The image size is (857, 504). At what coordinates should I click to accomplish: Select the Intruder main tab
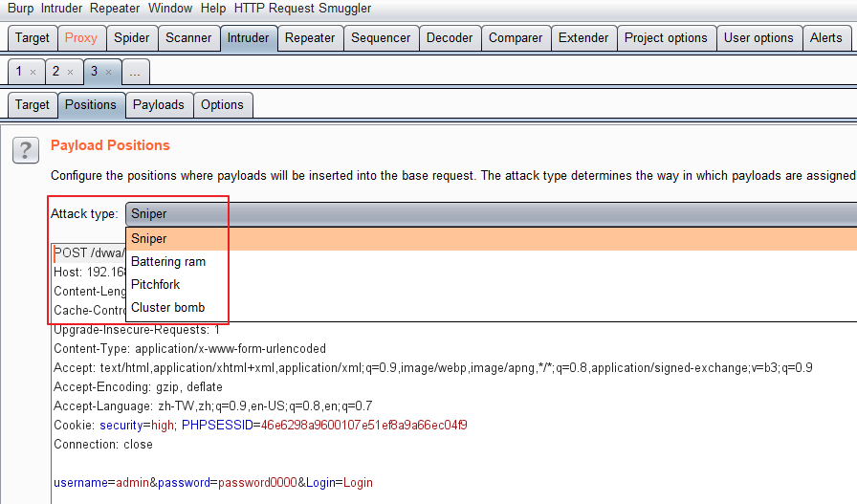(248, 37)
